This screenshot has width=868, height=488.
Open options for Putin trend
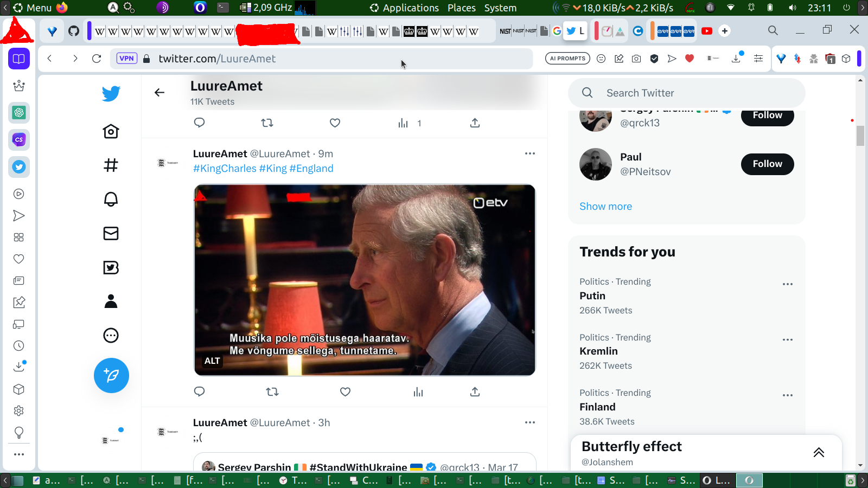pos(788,284)
